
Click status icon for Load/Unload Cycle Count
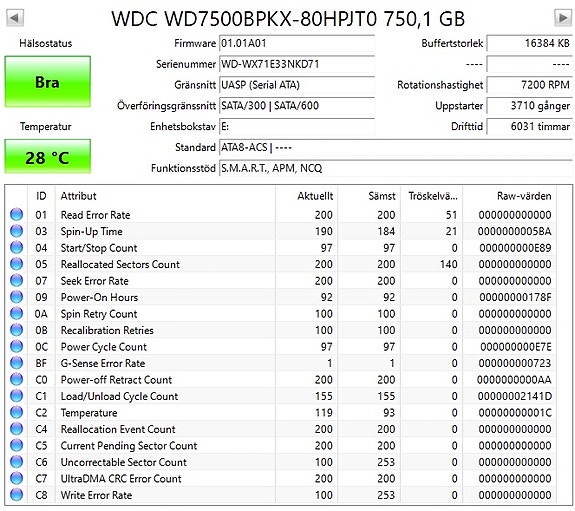pos(17,396)
